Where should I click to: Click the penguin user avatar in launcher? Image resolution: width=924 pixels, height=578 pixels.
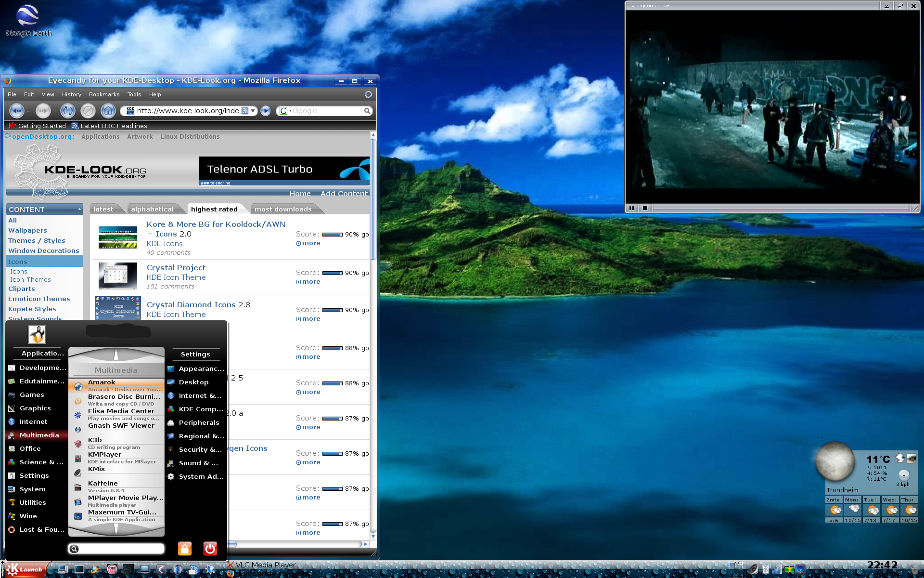click(37, 334)
